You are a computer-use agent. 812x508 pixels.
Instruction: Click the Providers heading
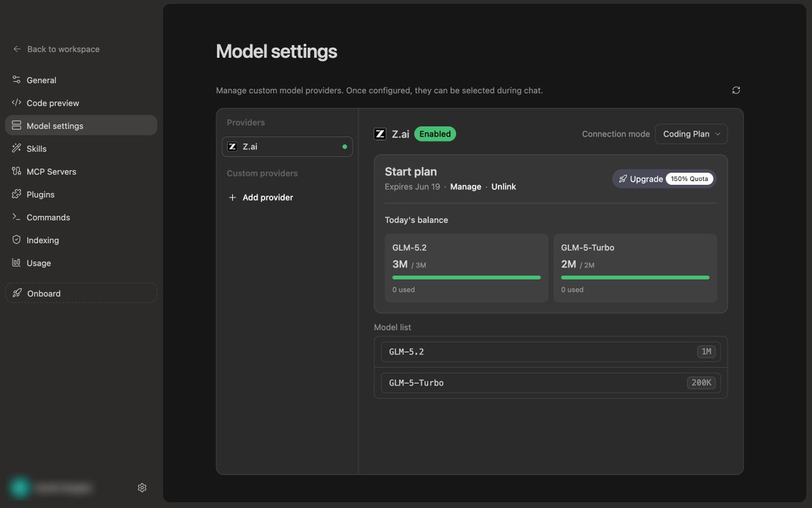click(x=246, y=123)
